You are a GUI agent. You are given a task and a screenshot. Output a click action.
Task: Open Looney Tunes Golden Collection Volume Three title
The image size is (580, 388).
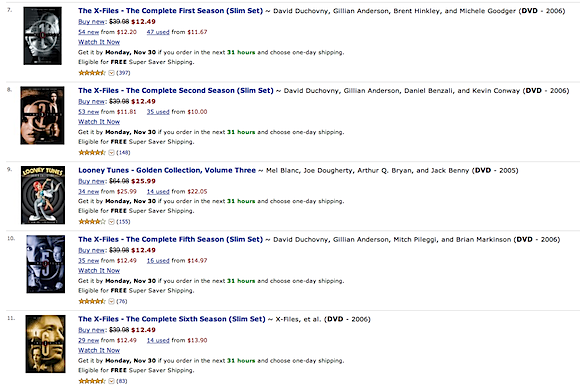tap(167, 170)
